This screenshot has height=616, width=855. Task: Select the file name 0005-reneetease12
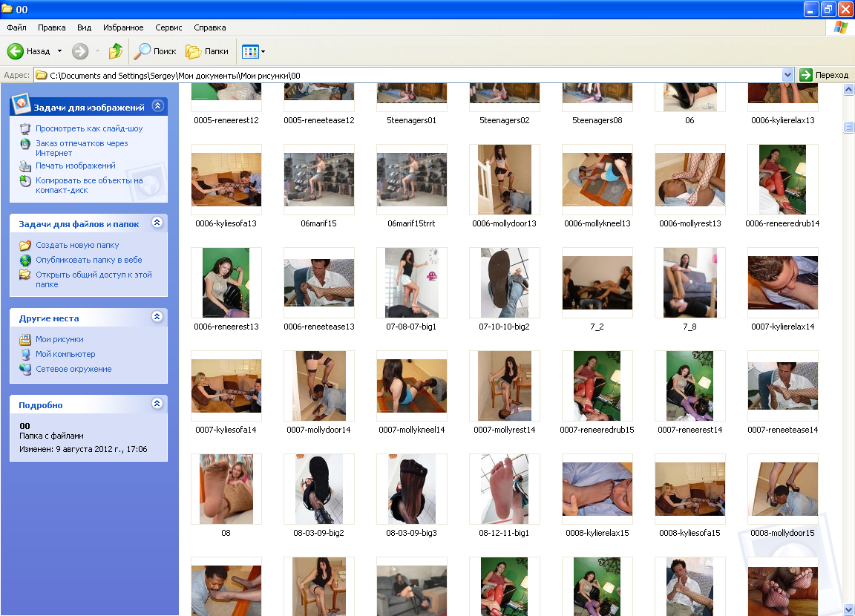pos(319,120)
